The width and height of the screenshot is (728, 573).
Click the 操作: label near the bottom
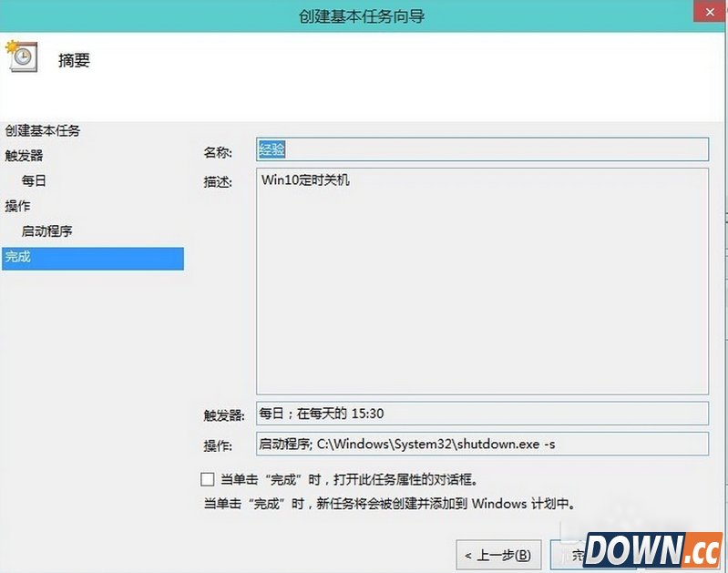(218, 445)
